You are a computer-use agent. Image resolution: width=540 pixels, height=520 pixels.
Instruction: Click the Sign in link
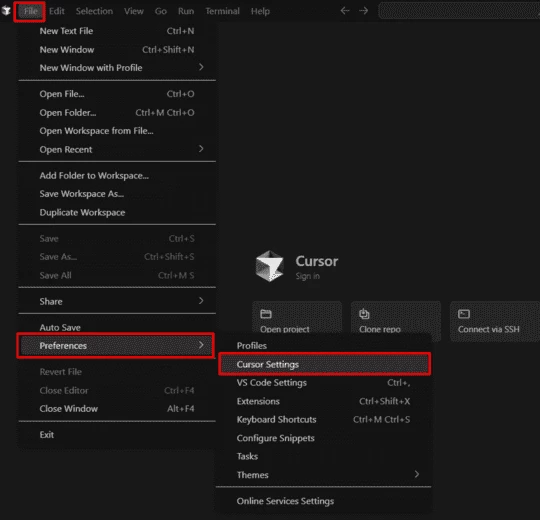pyautogui.click(x=308, y=276)
